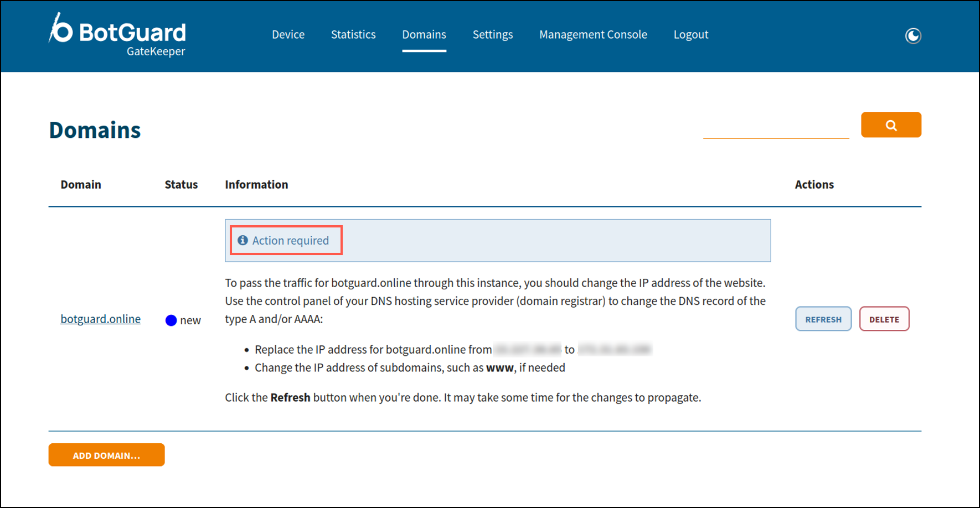Viewport: 980px width, 508px height.
Task: Select the Domains tab
Action: (x=424, y=34)
